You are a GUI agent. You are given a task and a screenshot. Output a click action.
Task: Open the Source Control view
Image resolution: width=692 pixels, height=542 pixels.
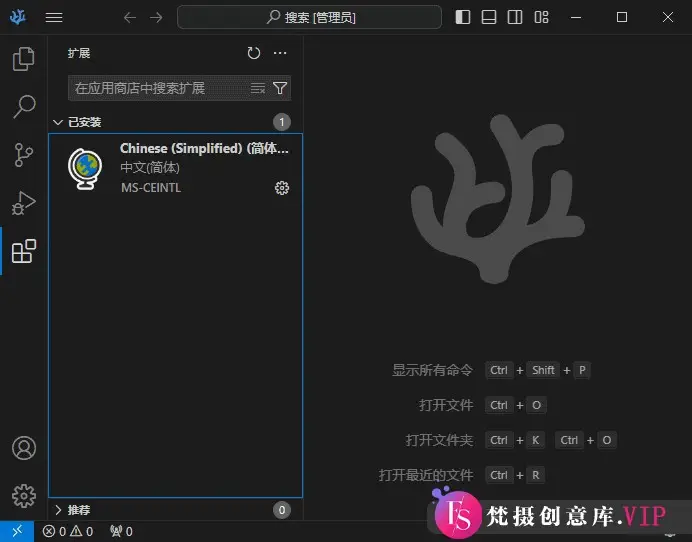pyautogui.click(x=23, y=154)
